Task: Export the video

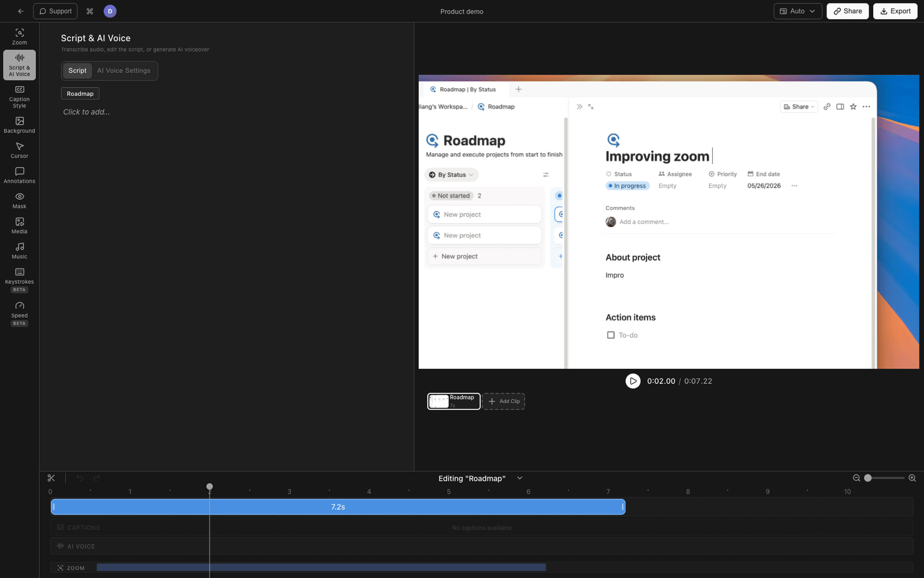Action: pos(895,11)
